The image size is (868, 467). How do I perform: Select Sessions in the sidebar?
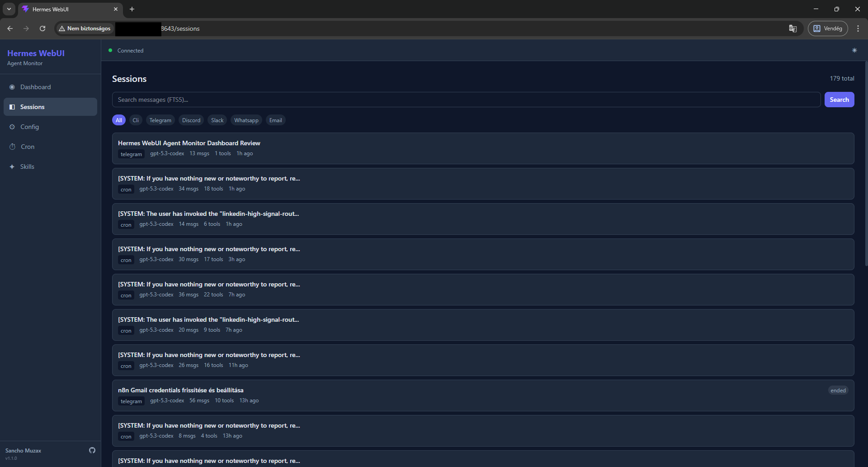[x=50, y=107]
